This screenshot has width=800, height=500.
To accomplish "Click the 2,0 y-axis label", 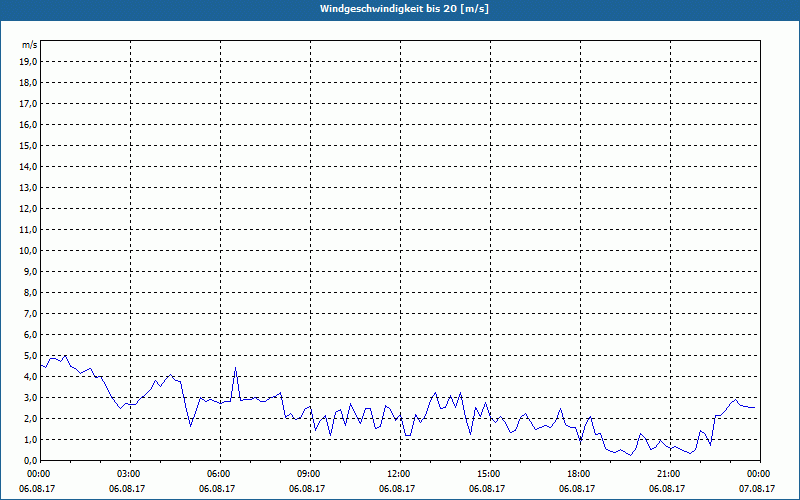I will click(30, 418).
